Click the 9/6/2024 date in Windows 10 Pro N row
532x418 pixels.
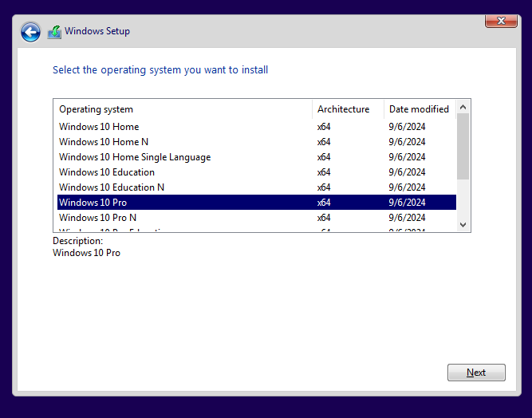407,218
